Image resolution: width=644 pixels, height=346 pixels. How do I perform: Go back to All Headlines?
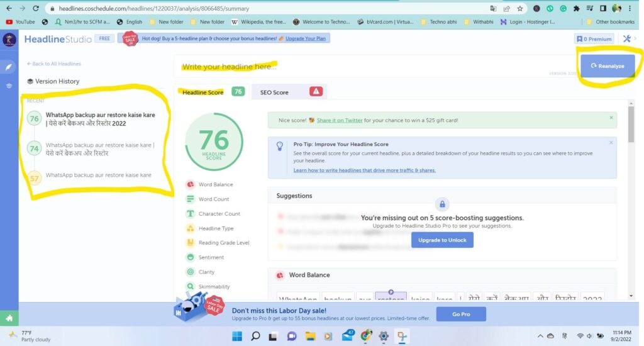(54, 64)
